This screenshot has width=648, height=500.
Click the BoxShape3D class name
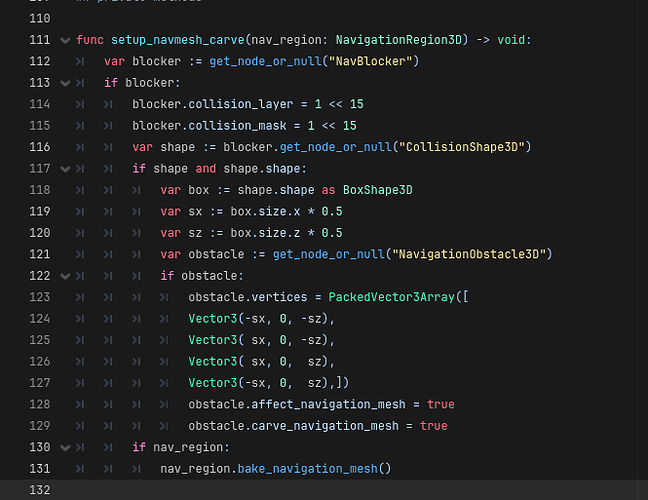(378, 190)
